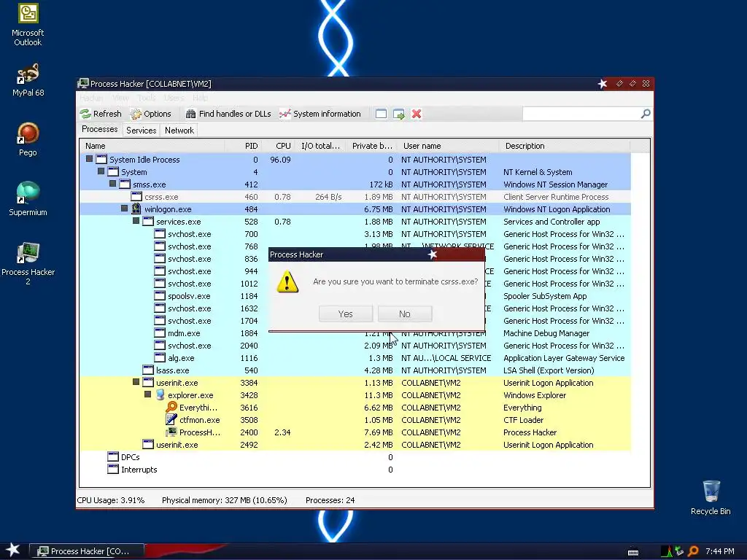747x560 pixels.
Task: Click the Process Hacker title bar icon
Action: point(83,84)
